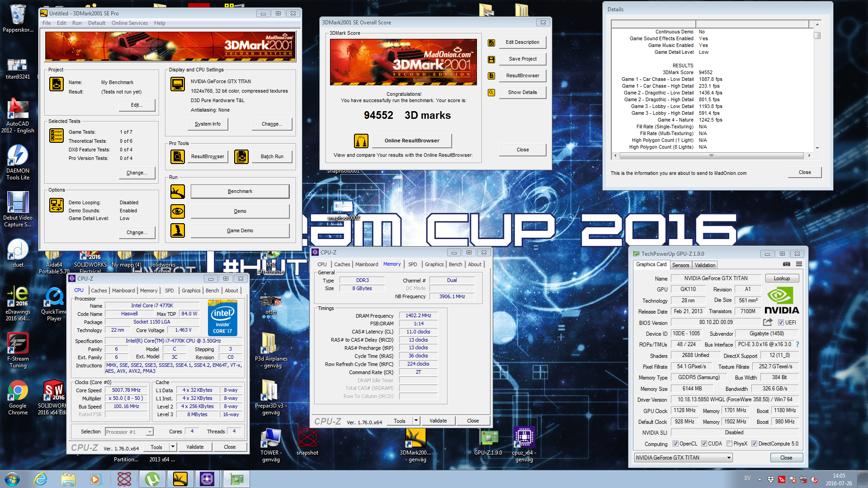Click the Batch Run icon in Pro Tools

click(241, 157)
